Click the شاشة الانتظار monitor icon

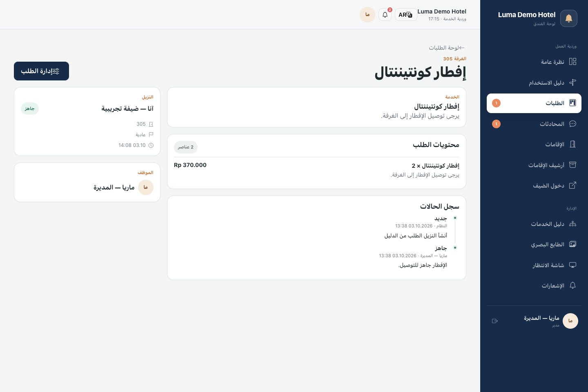pyautogui.click(x=572, y=265)
